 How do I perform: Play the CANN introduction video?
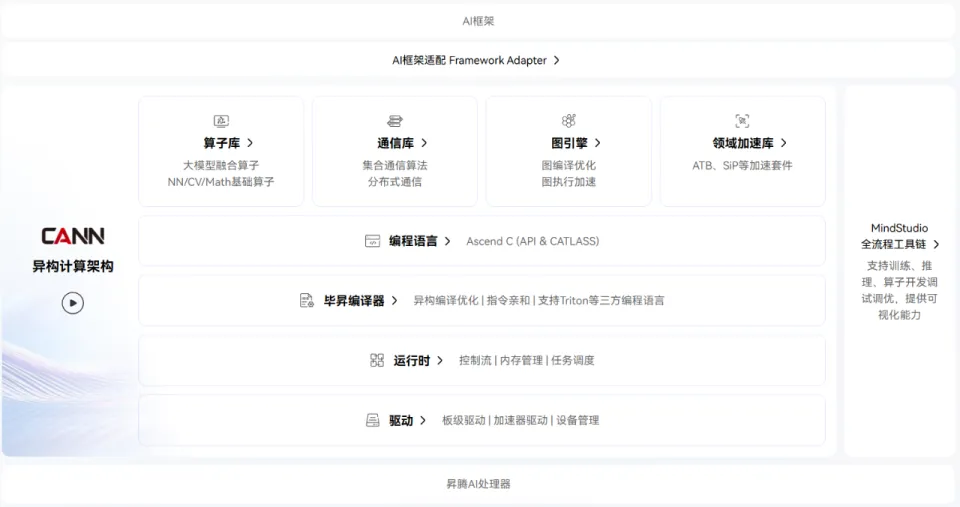pos(72,302)
